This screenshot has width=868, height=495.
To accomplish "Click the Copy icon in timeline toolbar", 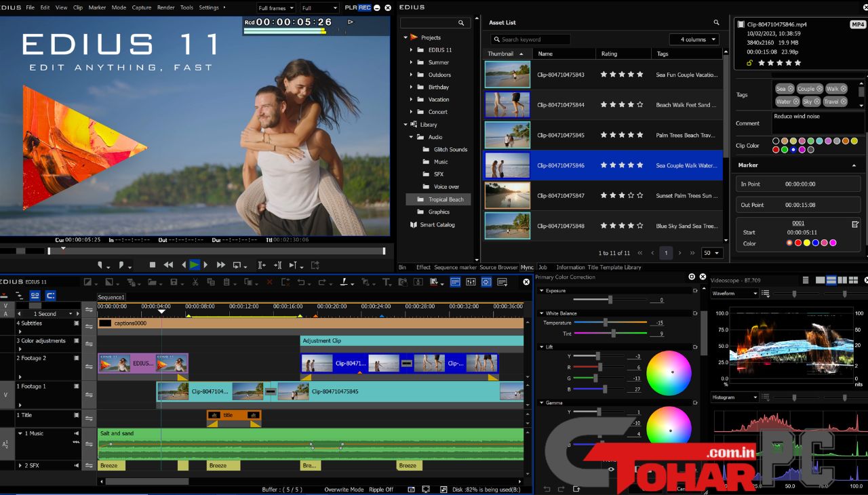I will (211, 282).
